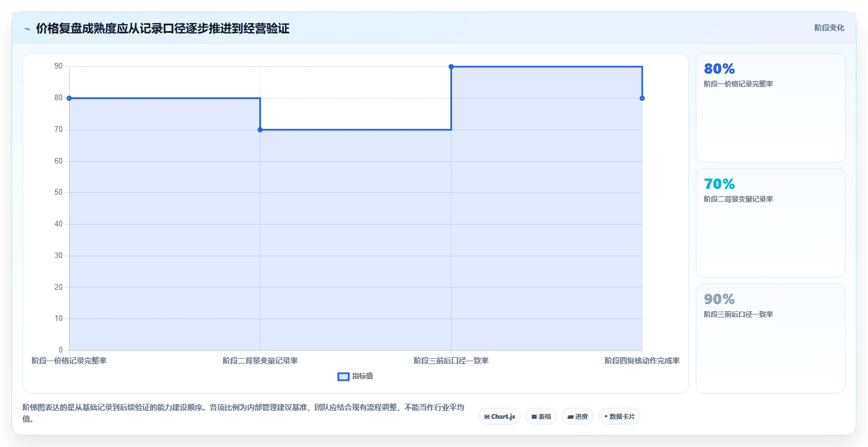Click the chart data point for 阶段四
The image size is (868, 447).
642,98
